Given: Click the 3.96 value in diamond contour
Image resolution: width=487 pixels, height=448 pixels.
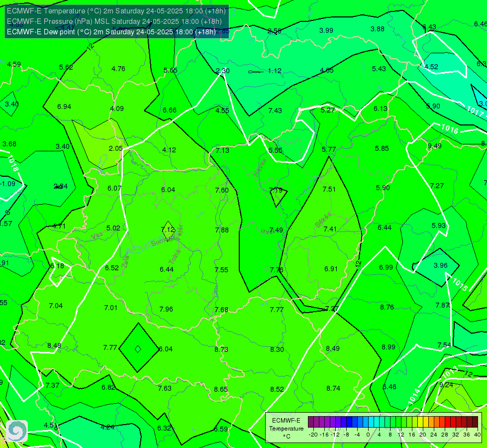Looking at the screenshot, I should click(x=440, y=265).
